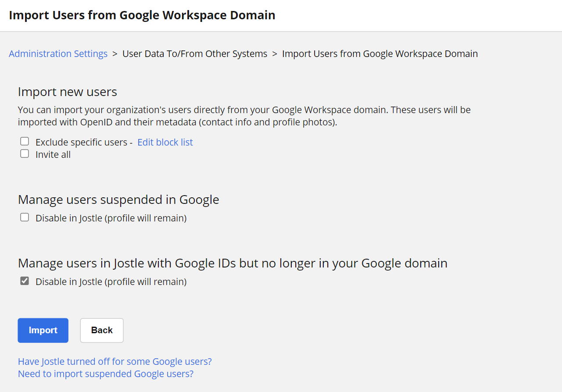The height and width of the screenshot is (392, 562).
Task: Enable Disable in Jostle for suspended users
Action: coord(25,217)
